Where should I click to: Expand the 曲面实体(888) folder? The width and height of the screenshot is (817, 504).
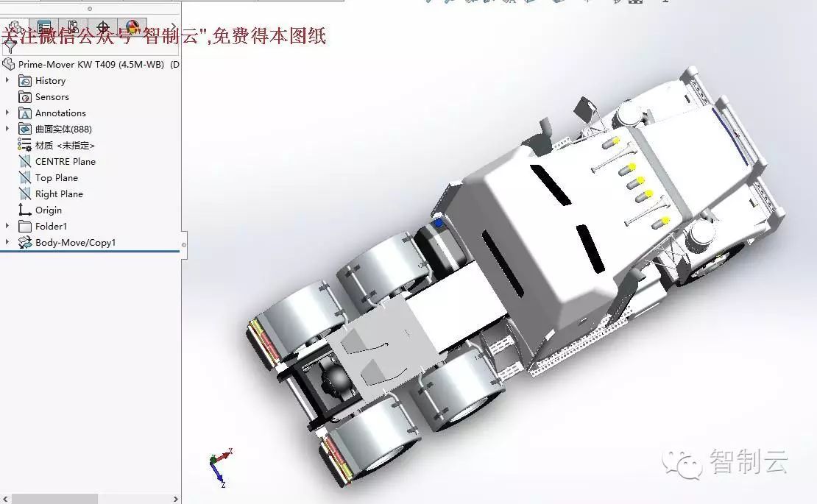[7, 129]
